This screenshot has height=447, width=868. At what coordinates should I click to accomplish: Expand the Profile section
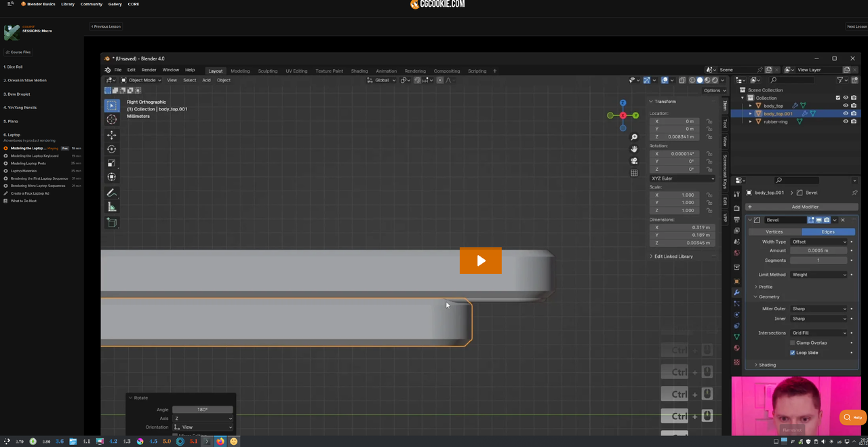coord(766,287)
